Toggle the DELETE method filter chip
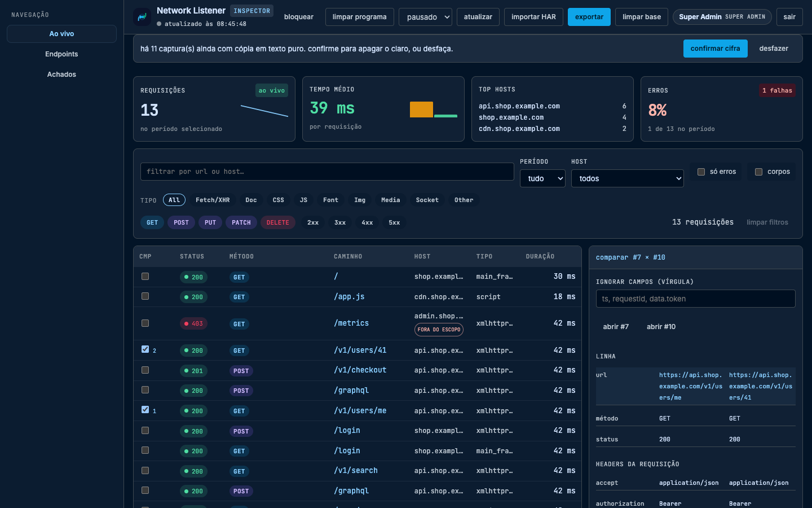The height and width of the screenshot is (508, 812). (277, 222)
